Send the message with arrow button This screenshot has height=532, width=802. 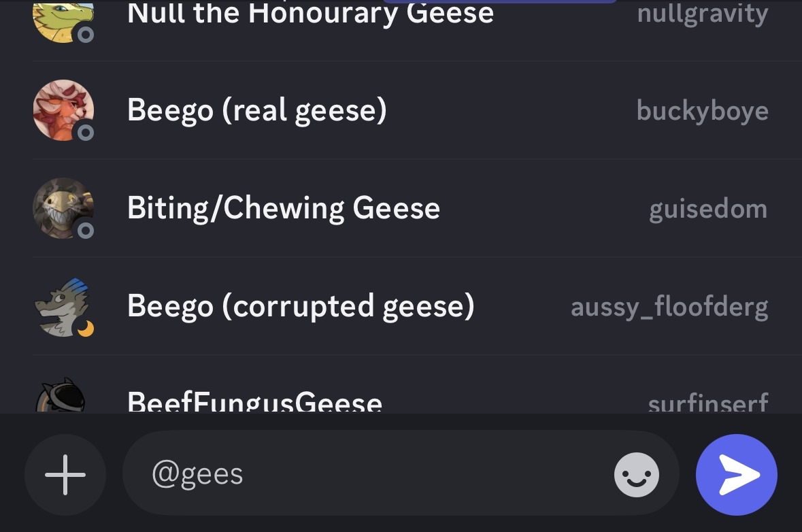coord(737,475)
